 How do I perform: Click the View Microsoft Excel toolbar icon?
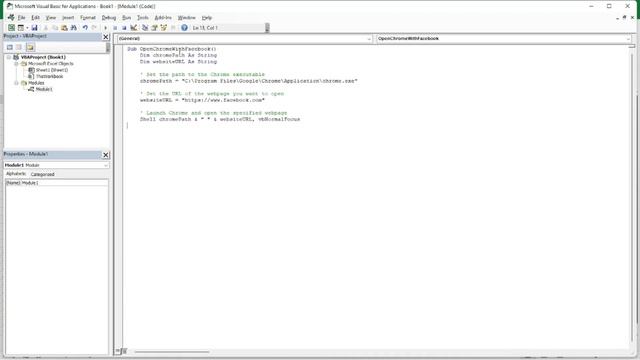(11, 28)
